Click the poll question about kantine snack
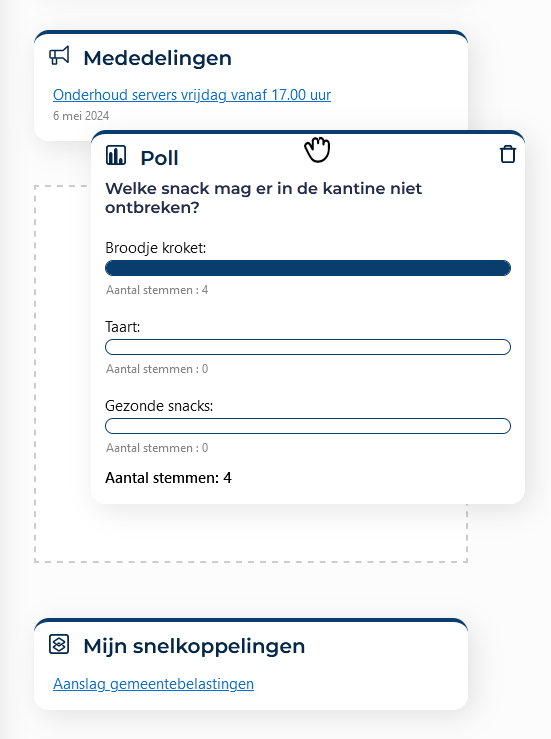This screenshot has height=739, width=551. (263, 197)
